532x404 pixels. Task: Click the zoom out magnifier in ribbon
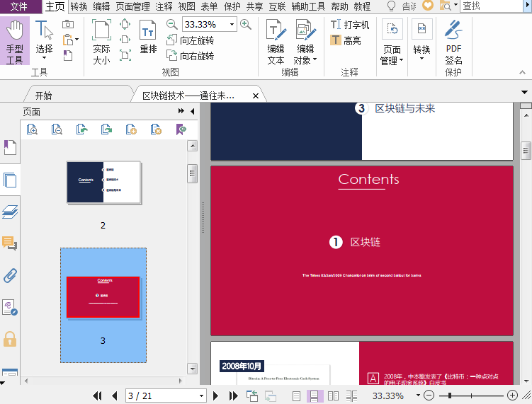(x=172, y=24)
